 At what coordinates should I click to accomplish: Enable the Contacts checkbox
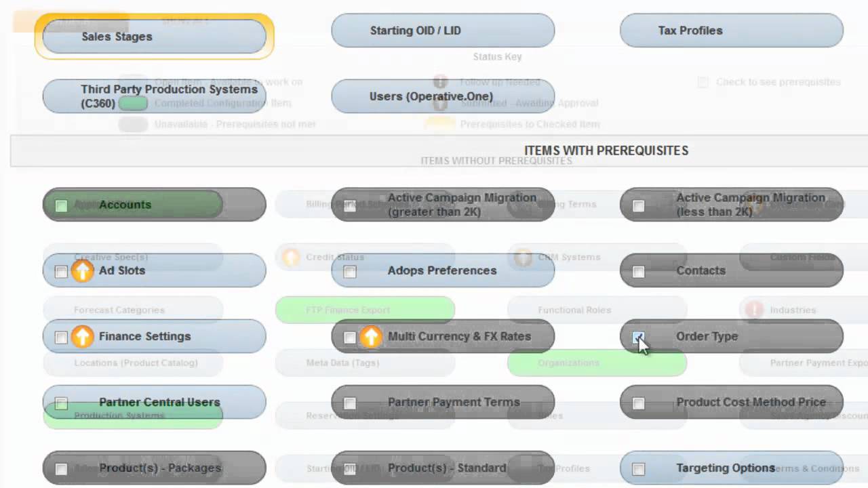click(x=638, y=272)
